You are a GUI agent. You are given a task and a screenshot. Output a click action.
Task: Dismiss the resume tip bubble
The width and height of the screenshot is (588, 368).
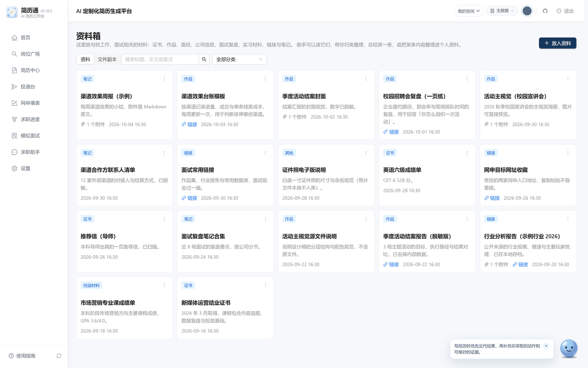tap(546, 346)
